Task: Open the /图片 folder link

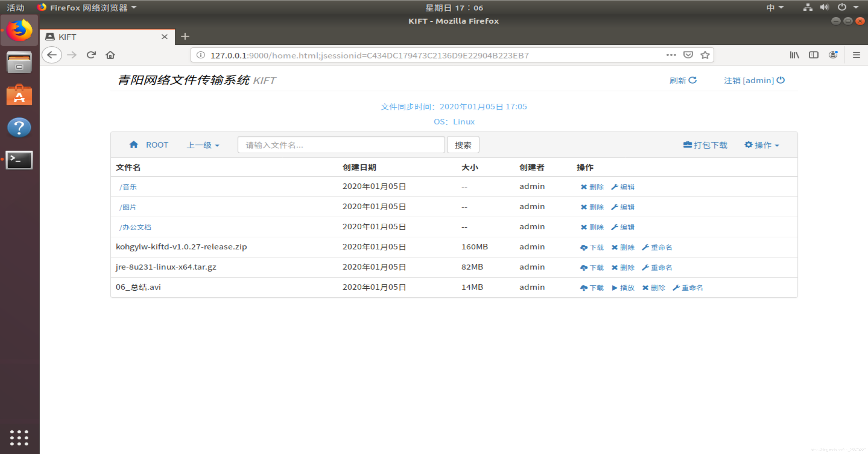Action: (128, 207)
